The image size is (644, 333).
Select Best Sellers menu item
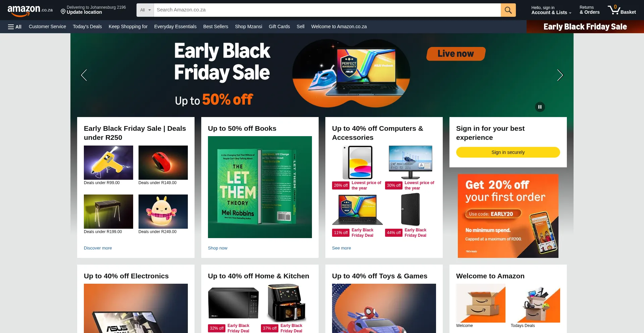click(x=216, y=27)
